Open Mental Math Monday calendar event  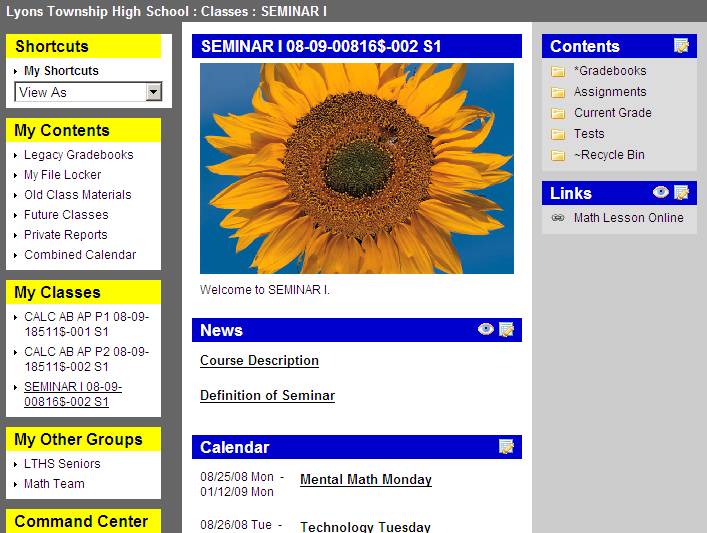click(366, 479)
